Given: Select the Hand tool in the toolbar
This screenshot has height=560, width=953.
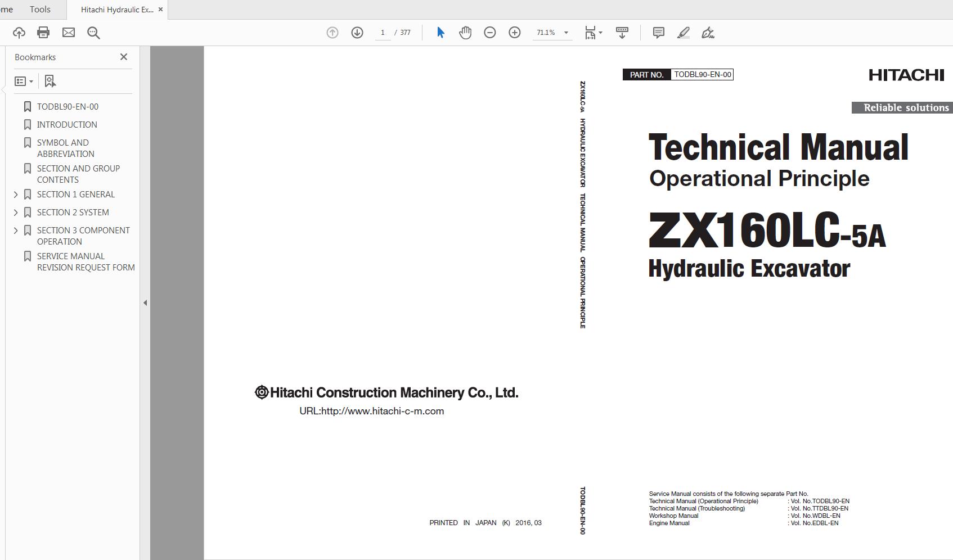Looking at the screenshot, I should [x=465, y=33].
